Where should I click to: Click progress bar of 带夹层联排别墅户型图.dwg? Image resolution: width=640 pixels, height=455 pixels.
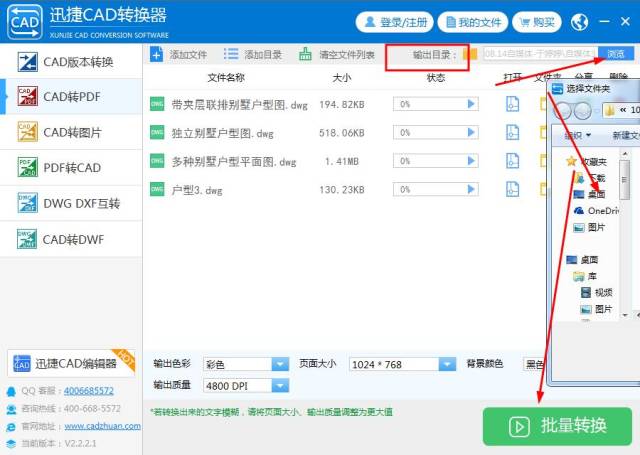pyautogui.click(x=436, y=104)
